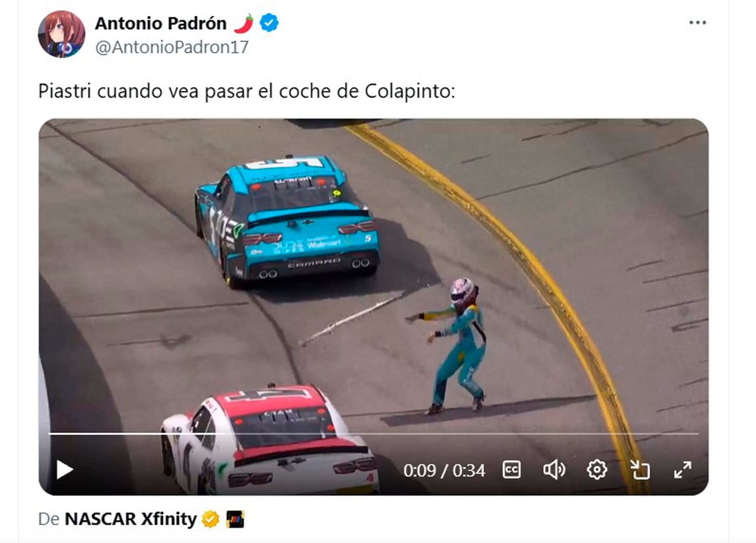Click NASCAR Xfinity gold verified badge
The height and width of the screenshot is (543, 756).
pyautogui.click(x=211, y=519)
